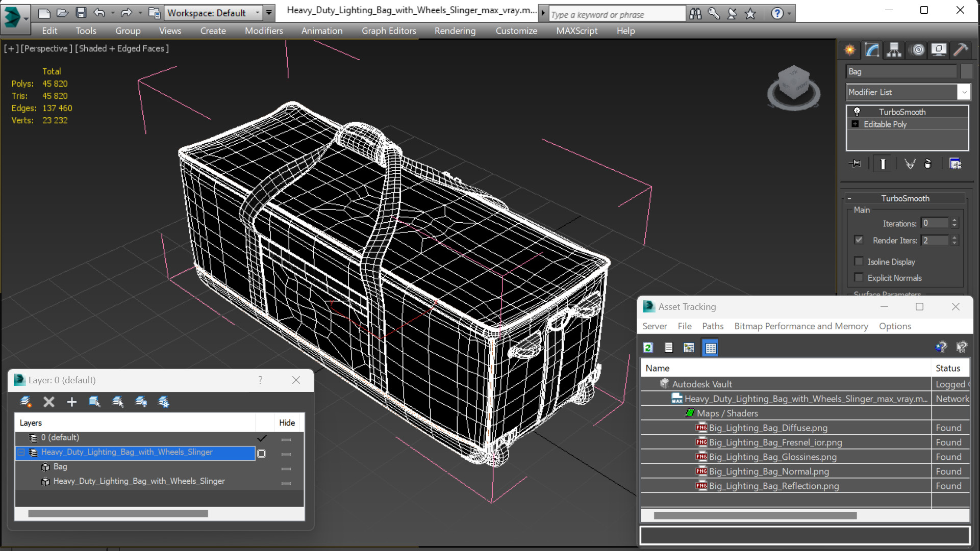Viewport: 980px width, 551px height.
Task: Select Big_Lighting_Bag_Normal.png asset row
Action: [x=768, y=471]
